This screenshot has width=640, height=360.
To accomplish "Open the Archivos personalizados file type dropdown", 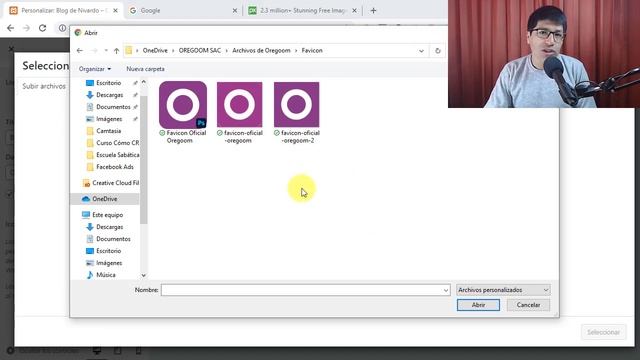I will pyautogui.click(x=503, y=290).
